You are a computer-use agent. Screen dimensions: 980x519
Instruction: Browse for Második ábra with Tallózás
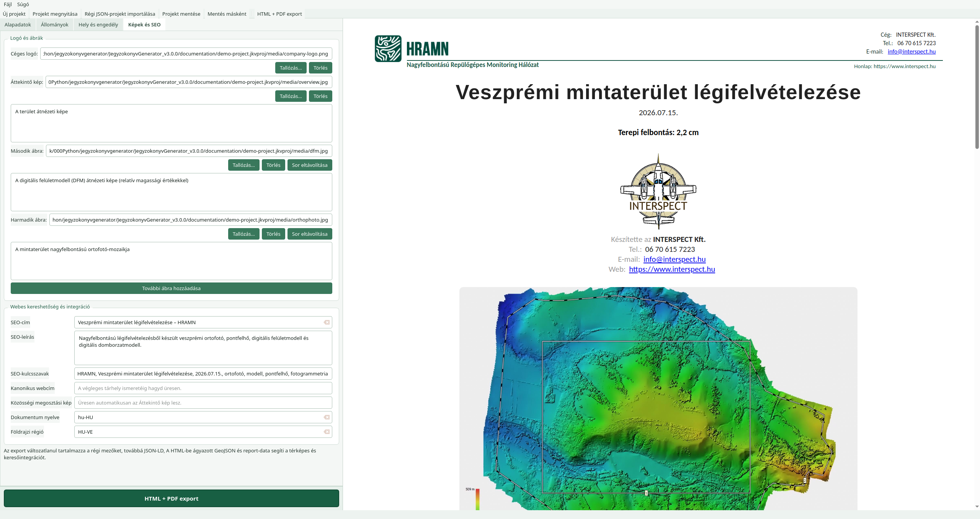[243, 165]
